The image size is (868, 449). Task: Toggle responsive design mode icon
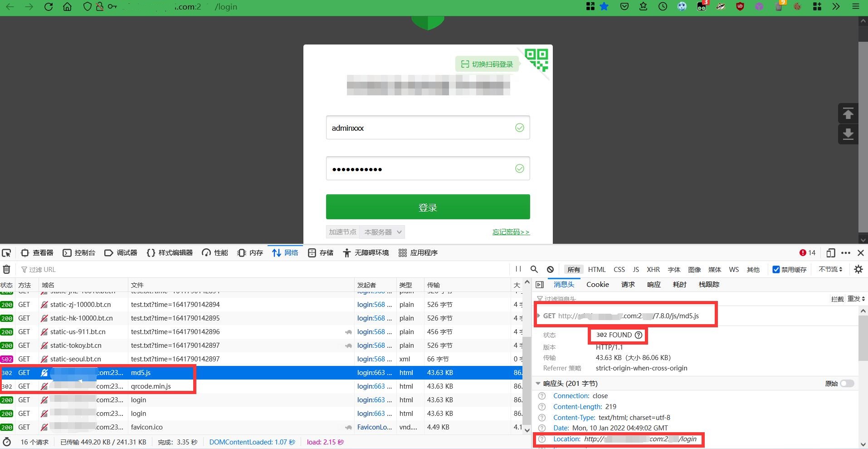831,253
